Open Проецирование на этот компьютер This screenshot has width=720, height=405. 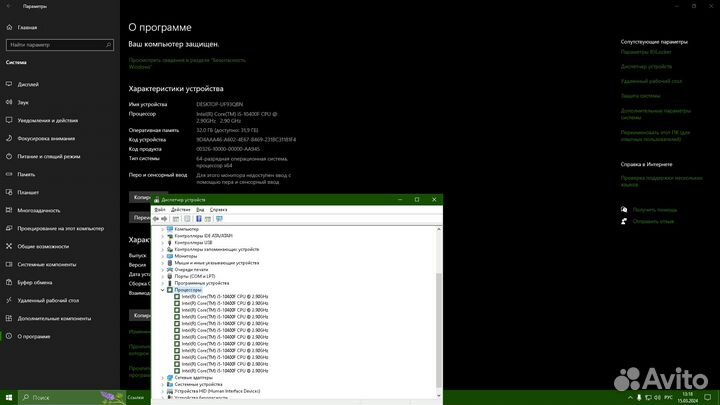[x=61, y=228]
